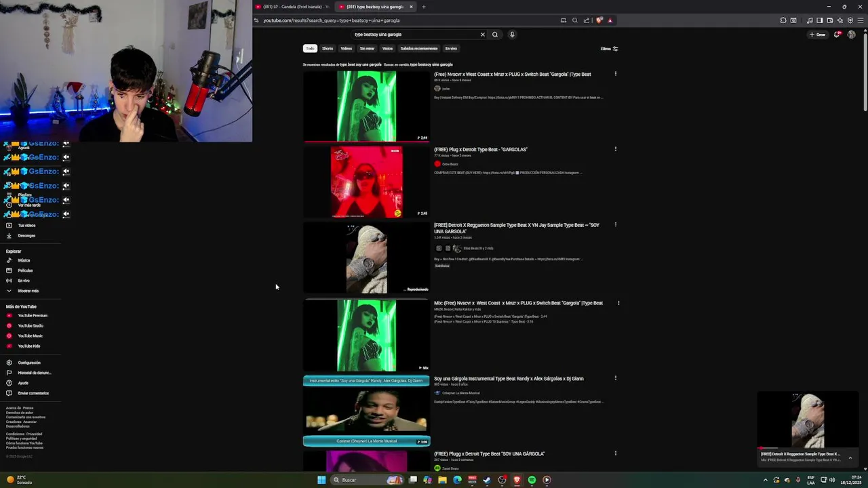Open Brave Leo AI star icon
The width and height of the screenshot is (868, 488).
point(840,20)
